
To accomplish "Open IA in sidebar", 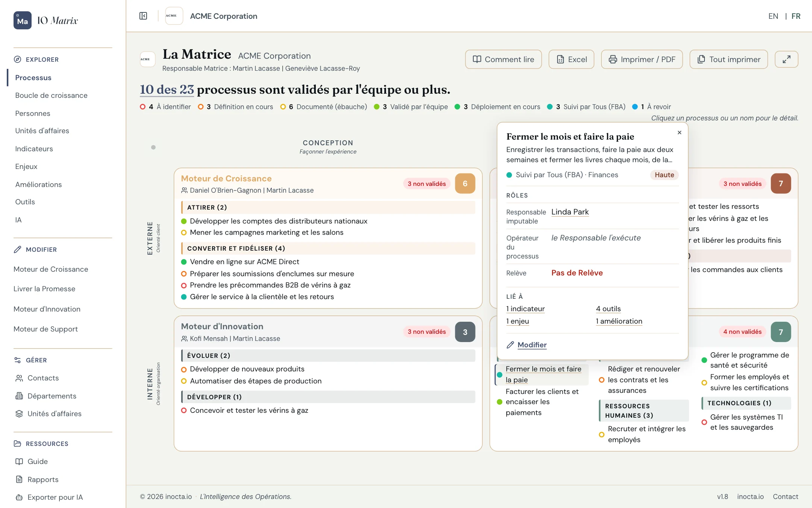I will [x=18, y=220].
